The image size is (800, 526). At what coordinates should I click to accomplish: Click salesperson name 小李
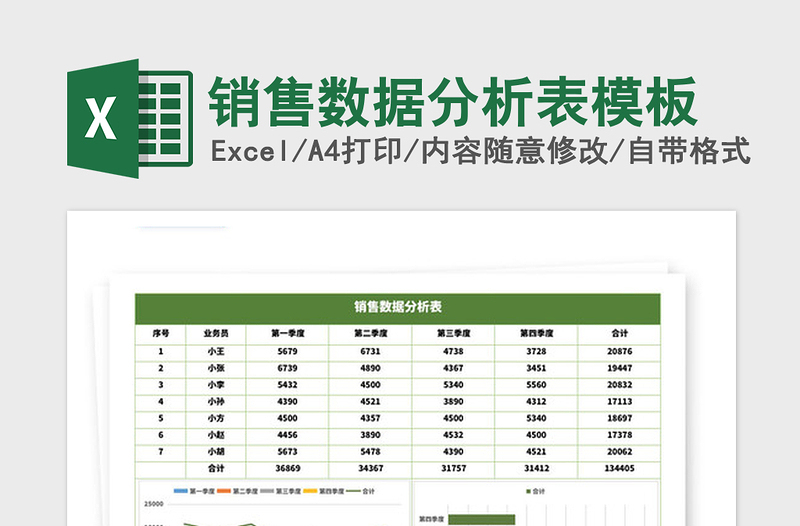pos(216,385)
